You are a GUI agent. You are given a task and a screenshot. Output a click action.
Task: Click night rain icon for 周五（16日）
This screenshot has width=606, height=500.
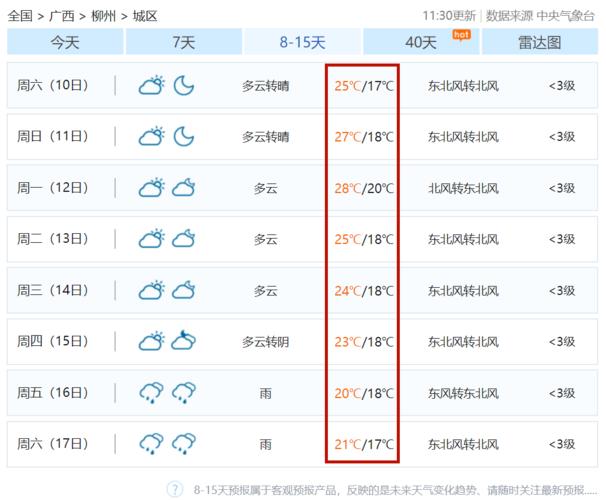click(184, 393)
